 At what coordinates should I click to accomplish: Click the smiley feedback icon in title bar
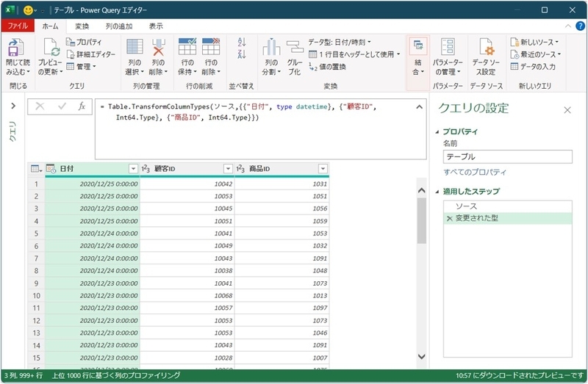tap(28, 10)
